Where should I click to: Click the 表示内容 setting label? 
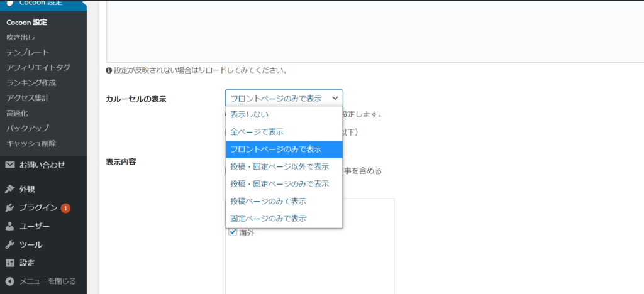[x=121, y=161]
